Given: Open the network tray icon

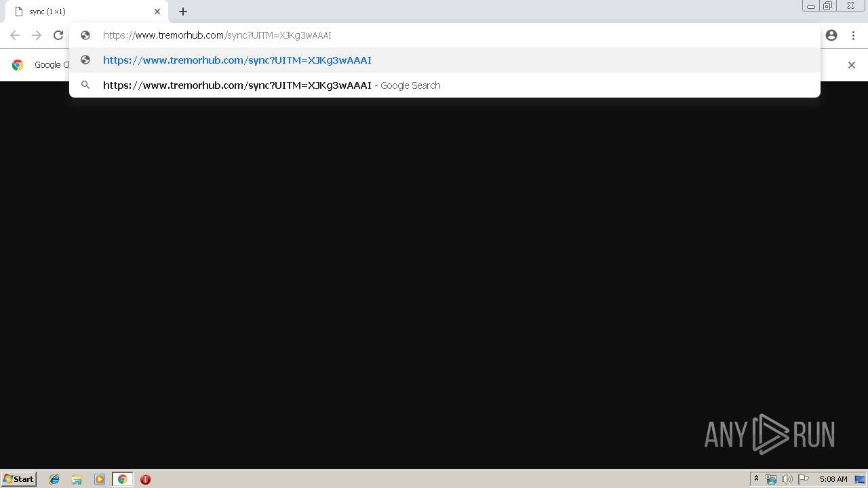Looking at the screenshot, I should pos(771,479).
